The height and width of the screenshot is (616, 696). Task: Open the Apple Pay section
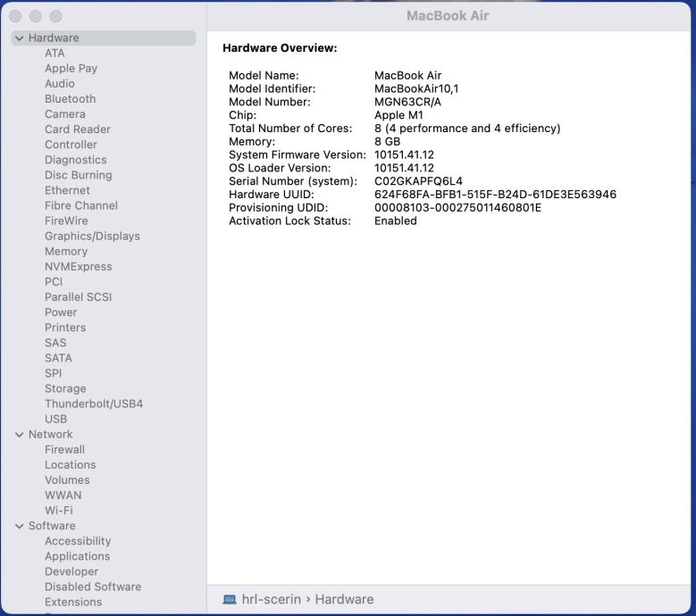[x=71, y=69]
